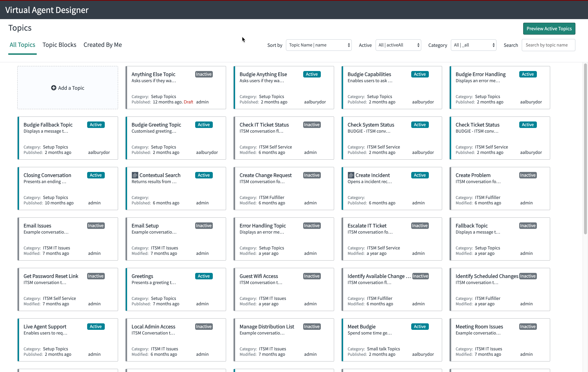The height and width of the screenshot is (372, 588).
Task: Open the Budgie Error Handling topic
Action: (x=500, y=88)
